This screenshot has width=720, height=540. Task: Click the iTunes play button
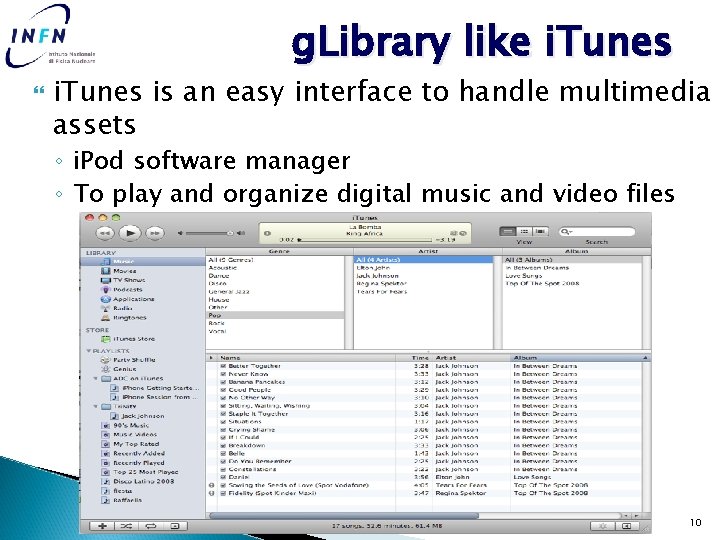(130, 233)
